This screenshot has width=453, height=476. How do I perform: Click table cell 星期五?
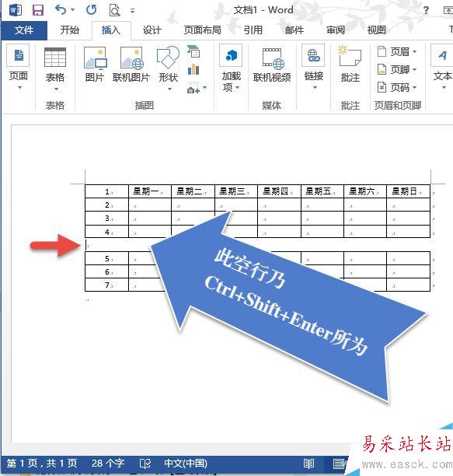pyautogui.click(x=322, y=191)
